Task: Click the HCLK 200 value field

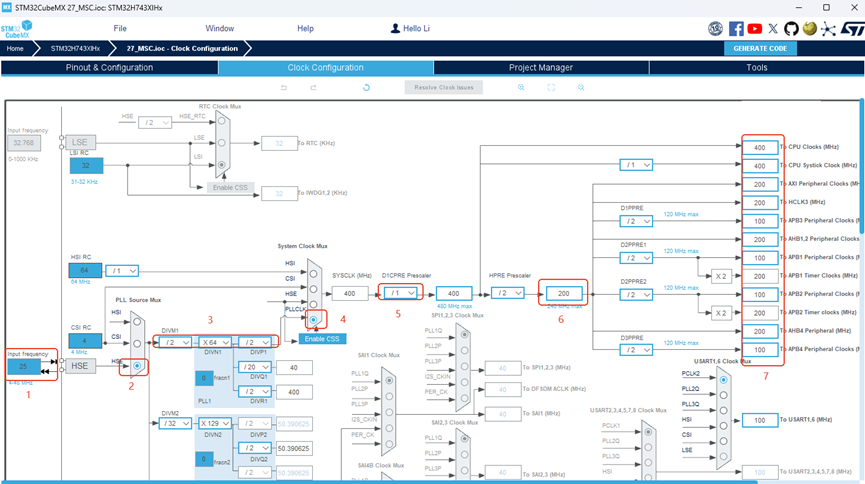Action: pos(563,293)
